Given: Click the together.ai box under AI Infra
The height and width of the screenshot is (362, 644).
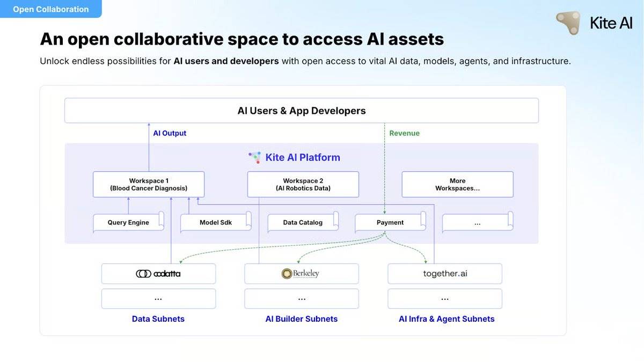Looking at the screenshot, I should (444, 273).
